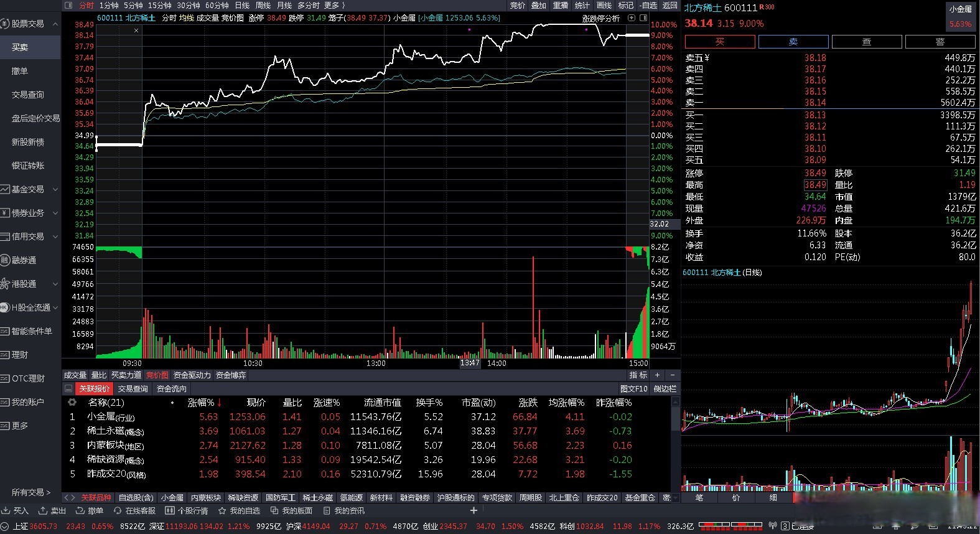The height and width of the screenshot is (534, 980).
Task: Select the 资金流向 tab
Action: tap(171, 388)
